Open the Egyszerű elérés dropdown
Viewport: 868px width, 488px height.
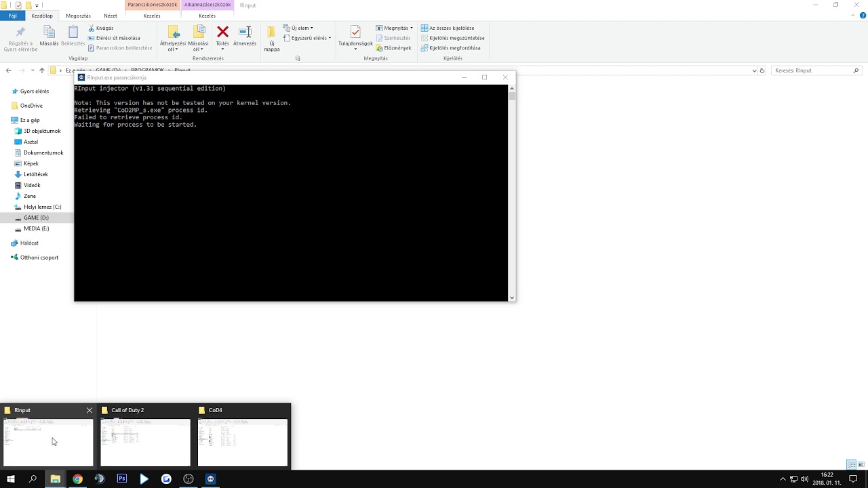point(307,38)
